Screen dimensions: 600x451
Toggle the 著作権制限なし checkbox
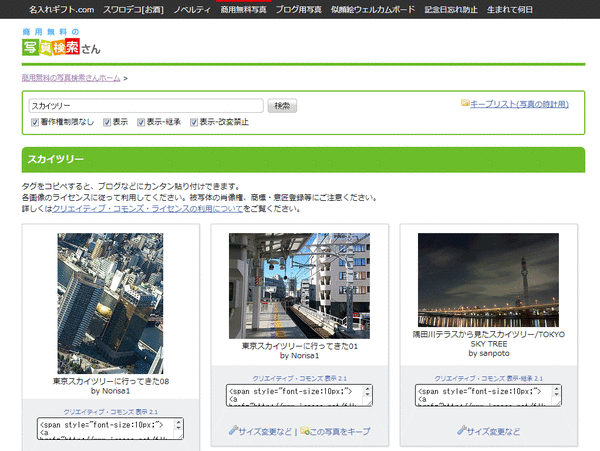[35, 122]
